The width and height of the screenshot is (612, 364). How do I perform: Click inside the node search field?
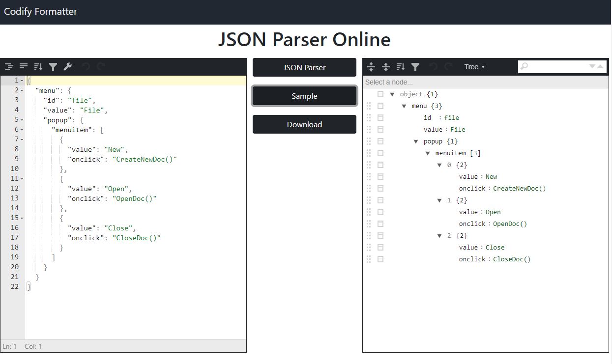(x=560, y=66)
